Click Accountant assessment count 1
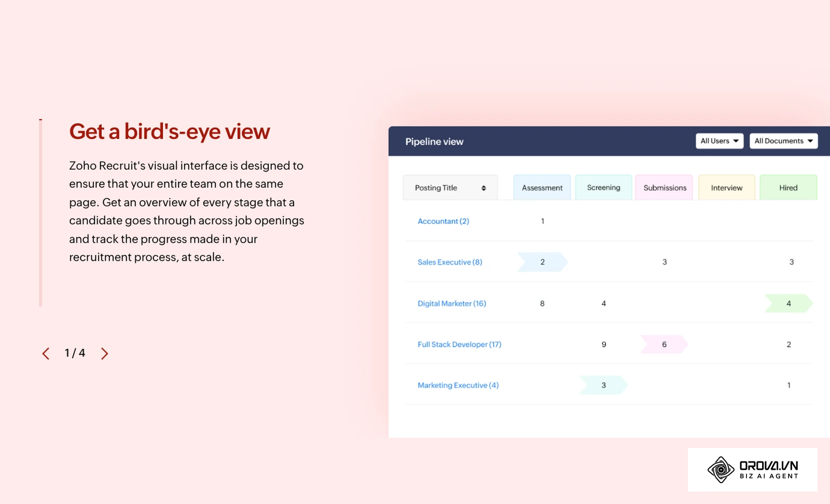Screen dimensions: 830x504 coord(543,221)
